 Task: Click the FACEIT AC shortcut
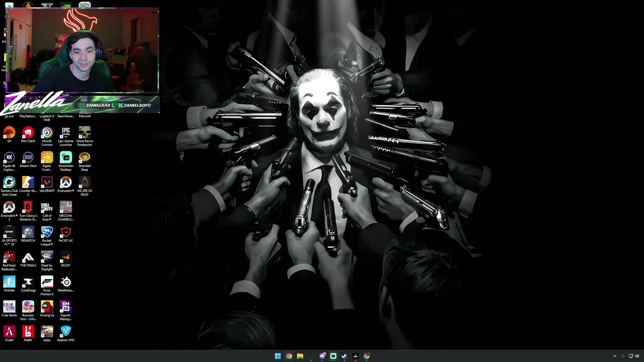[66, 234]
